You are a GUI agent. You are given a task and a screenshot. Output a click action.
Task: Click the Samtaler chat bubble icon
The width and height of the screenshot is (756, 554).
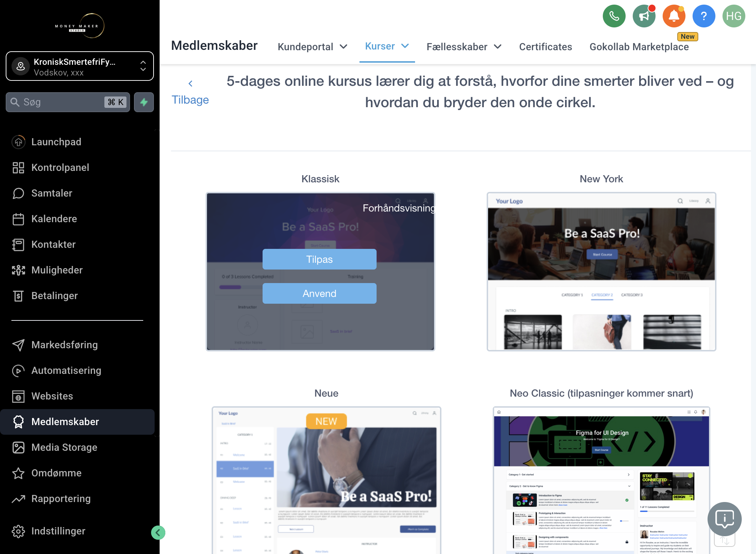coord(18,193)
